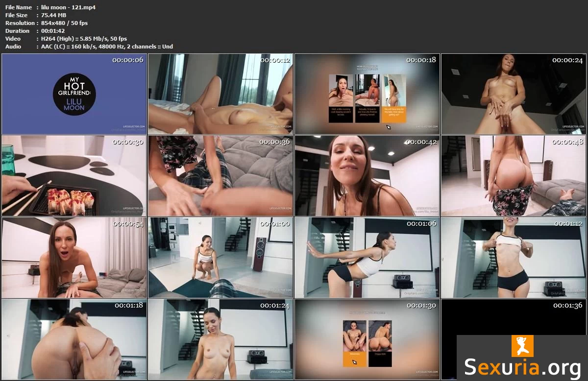
Task: Click the frame stamped 00:00:24
Action: (x=513, y=94)
